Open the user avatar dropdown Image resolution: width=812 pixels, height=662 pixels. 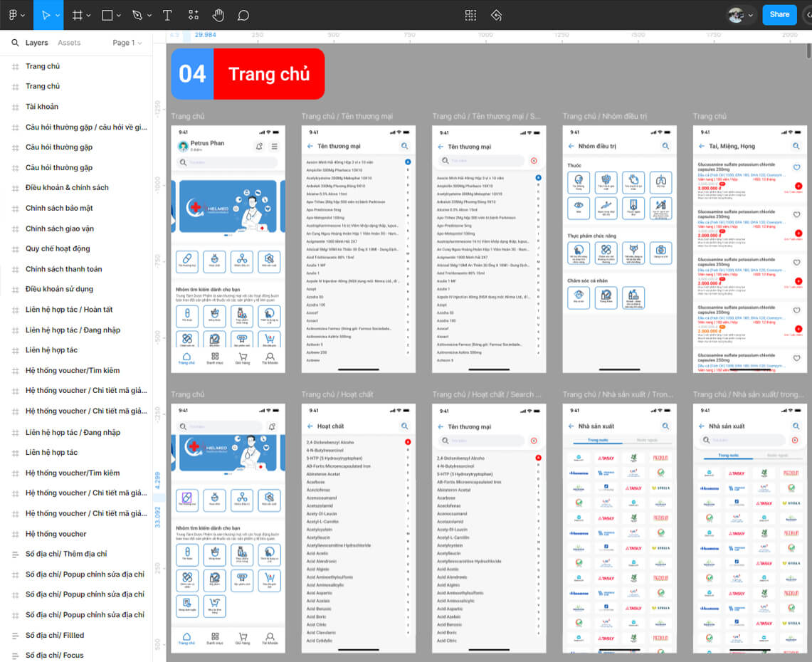point(741,15)
